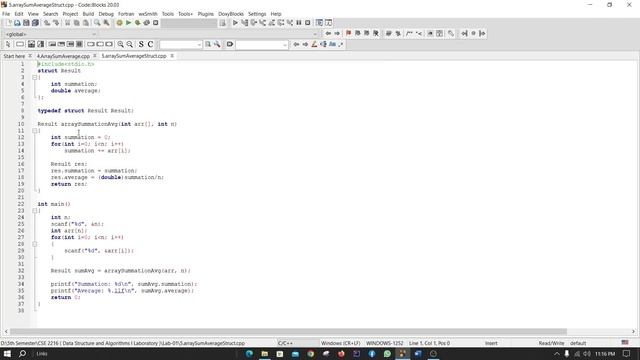Open the Windows Start menu

pos(7,353)
